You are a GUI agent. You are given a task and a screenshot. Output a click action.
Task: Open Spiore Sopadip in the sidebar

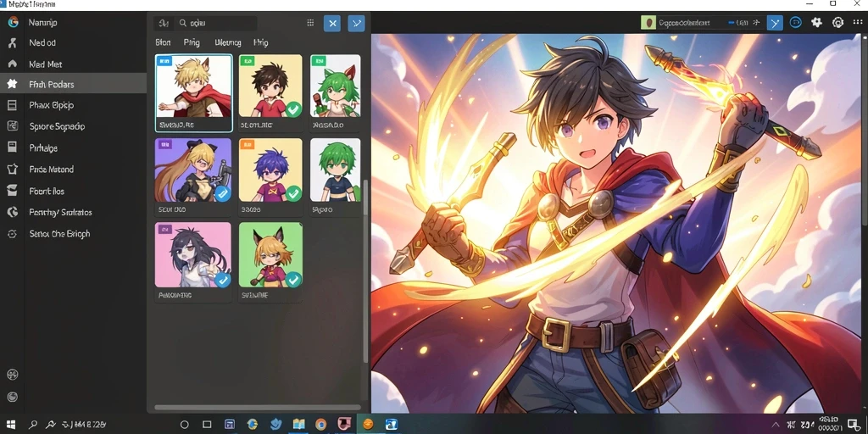57,126
